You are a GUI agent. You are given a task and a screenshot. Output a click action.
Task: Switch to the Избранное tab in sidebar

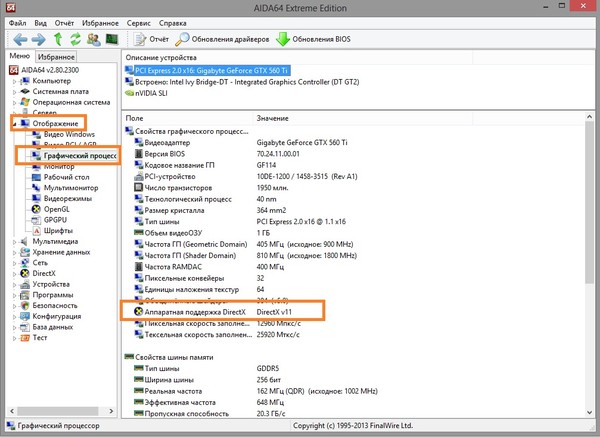(56, 57)
